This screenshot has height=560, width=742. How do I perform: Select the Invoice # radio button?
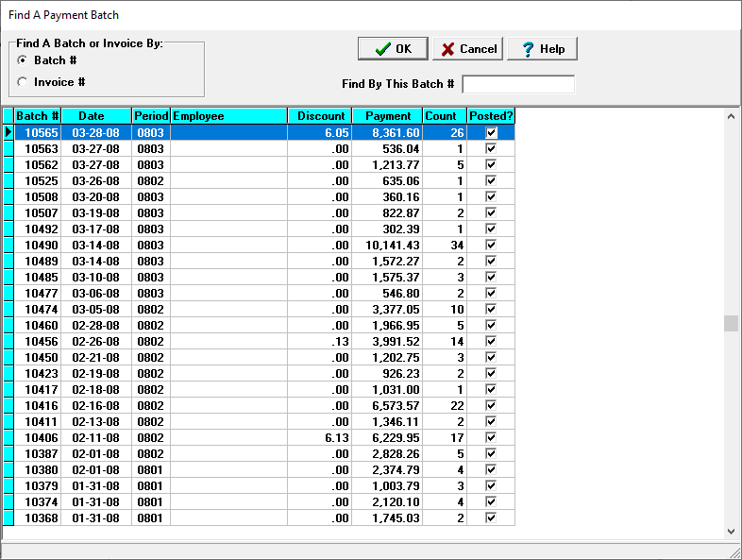pyautogui.click(x=23, y=82)
